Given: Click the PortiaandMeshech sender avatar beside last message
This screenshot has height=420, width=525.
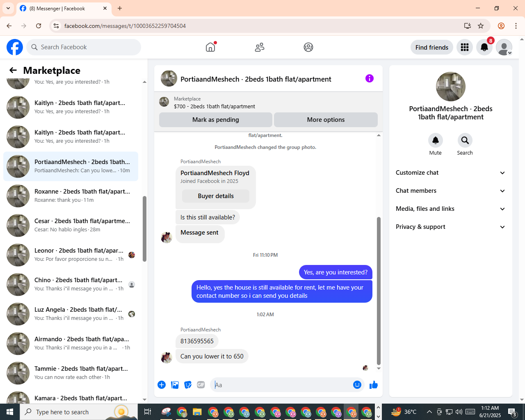Looking at the screenshot, I should pyautogui.click(x=166, y=358).
